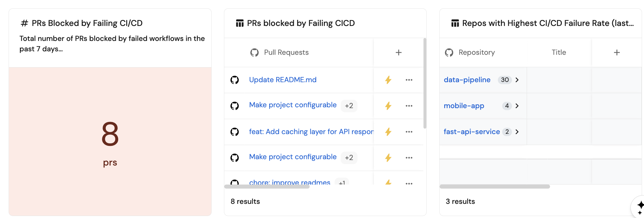Click the Pull Requests column header
This screenshot has height=218, width=644.
286,52
